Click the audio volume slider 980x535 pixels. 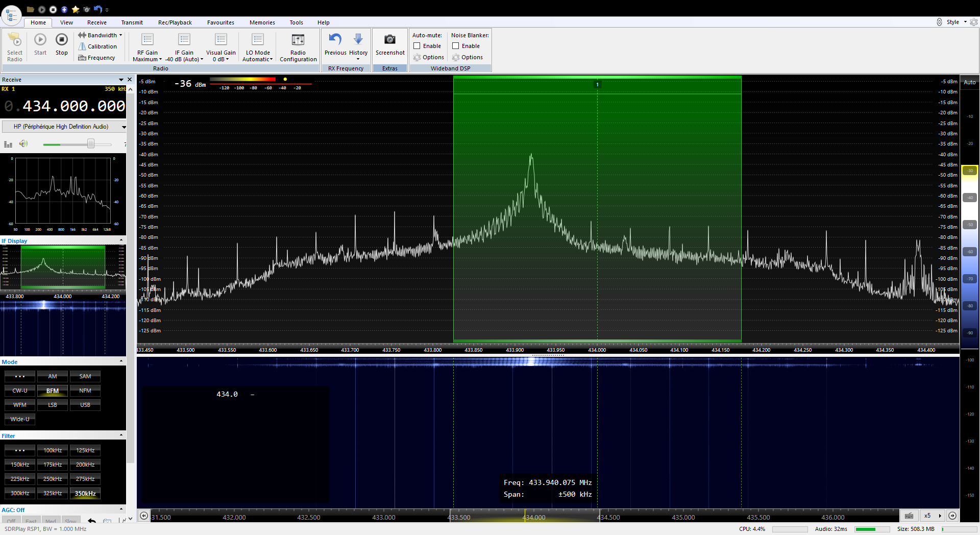(x=90, y=144)
